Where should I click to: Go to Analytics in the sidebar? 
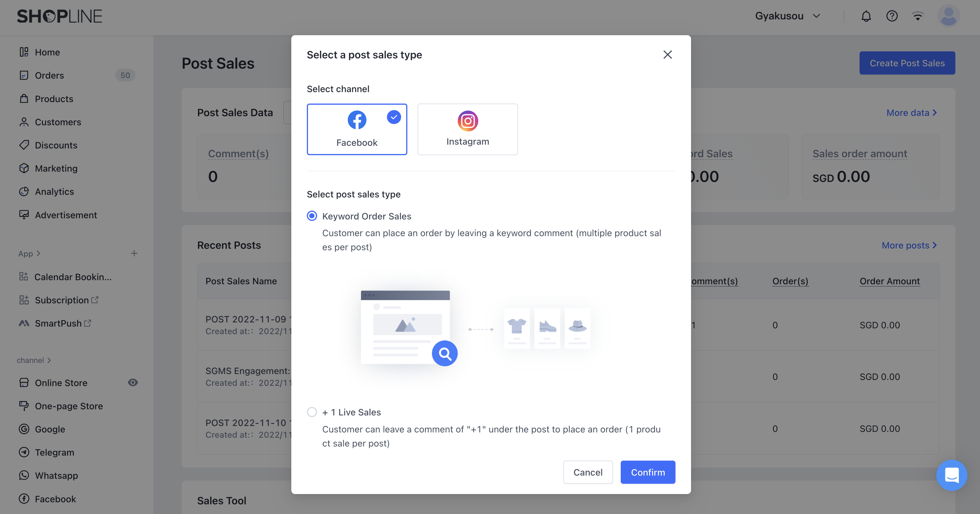[x=54, y=192]
